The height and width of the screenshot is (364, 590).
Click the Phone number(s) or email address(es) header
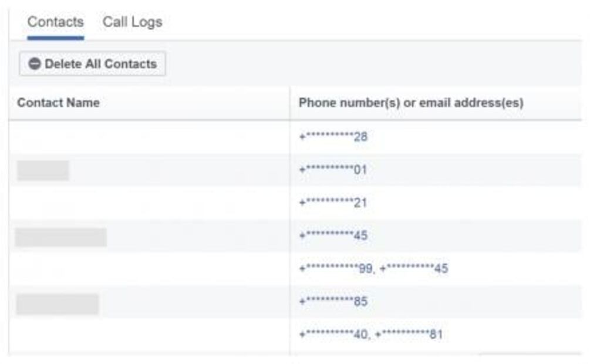[411, 103]
